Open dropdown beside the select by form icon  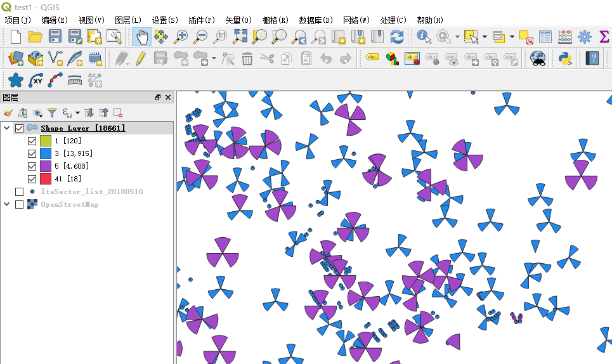click(512, 37)
